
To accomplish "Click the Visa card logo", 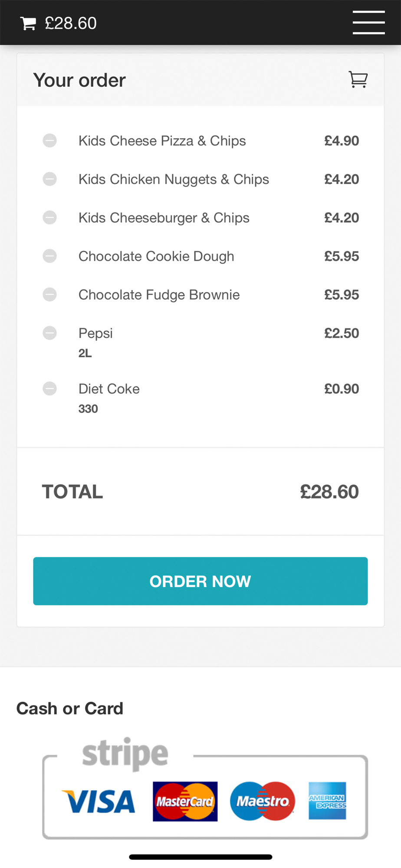I will 99,801.
